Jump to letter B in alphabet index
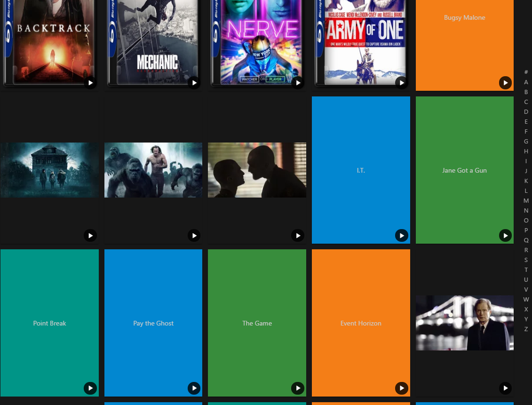 click(x=526, y=92)
